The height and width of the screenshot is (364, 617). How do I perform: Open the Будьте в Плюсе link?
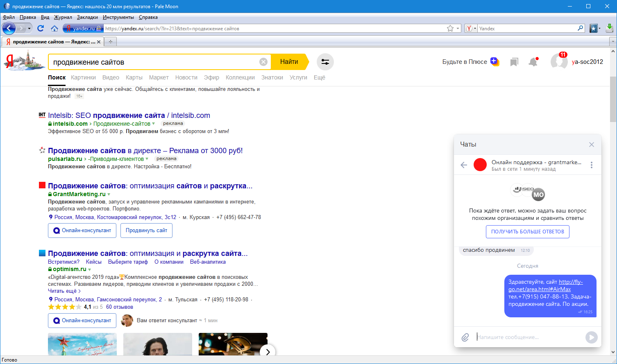(465, 62)
